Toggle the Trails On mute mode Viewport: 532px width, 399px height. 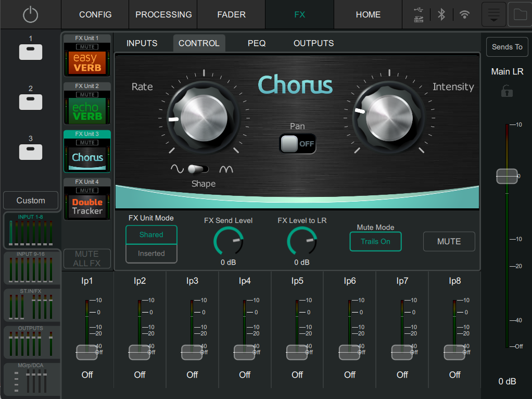[x=375, y=242]
